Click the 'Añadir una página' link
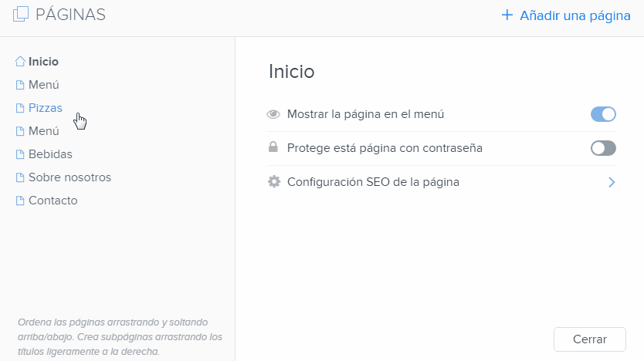The height and width of the screenshot is (361, 644). pos(575,15)
